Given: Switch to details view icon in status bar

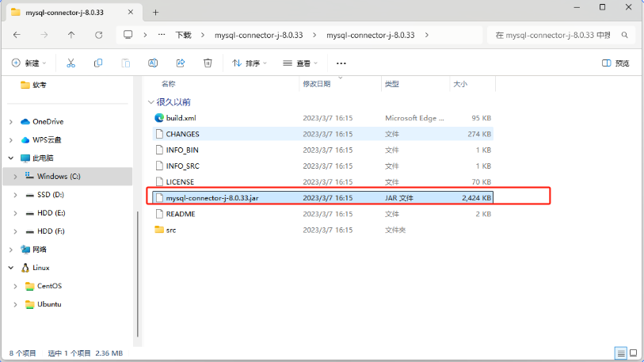Looking at the screenshot, I should pyautogui.click(x=620, y=353).
